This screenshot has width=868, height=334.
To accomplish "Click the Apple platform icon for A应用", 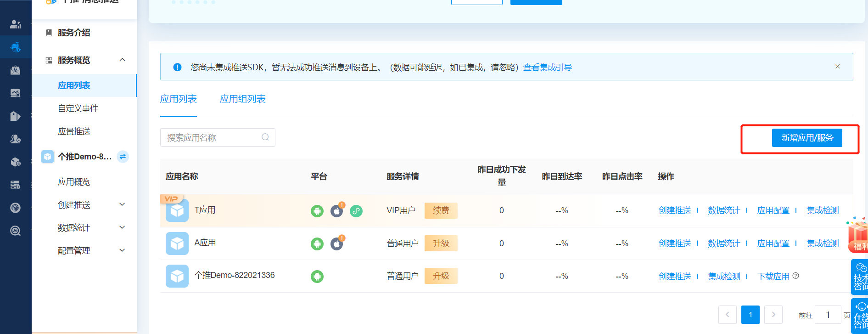I will [x=337, y=243].
